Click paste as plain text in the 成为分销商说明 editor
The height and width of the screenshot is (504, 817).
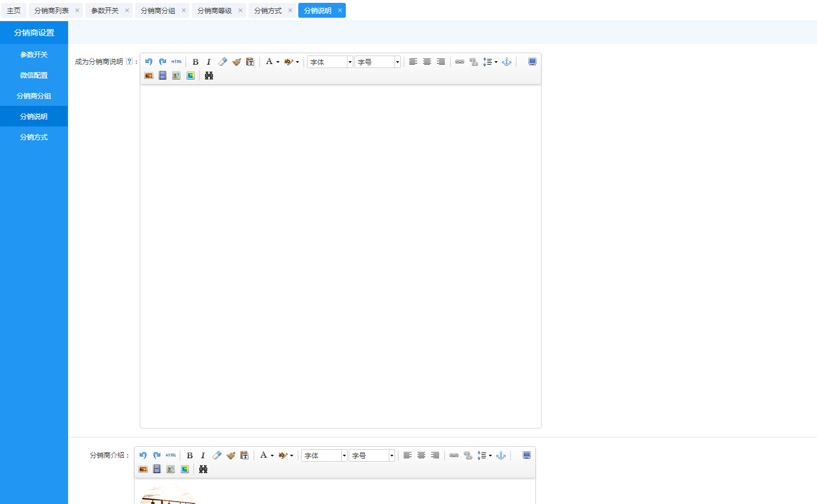point(250,62)
